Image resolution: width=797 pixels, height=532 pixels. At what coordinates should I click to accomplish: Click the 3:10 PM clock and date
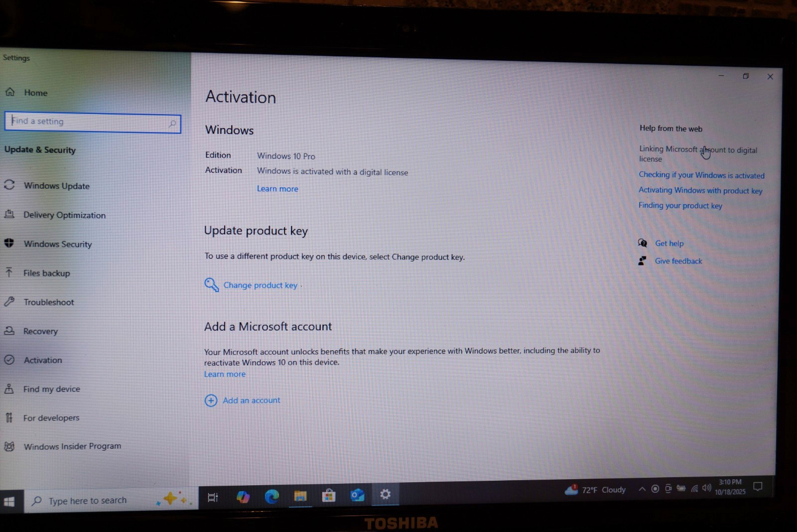(730, 487)
